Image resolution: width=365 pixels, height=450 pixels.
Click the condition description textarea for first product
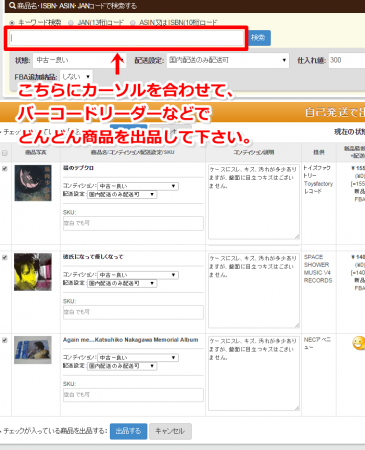[254, 202]
